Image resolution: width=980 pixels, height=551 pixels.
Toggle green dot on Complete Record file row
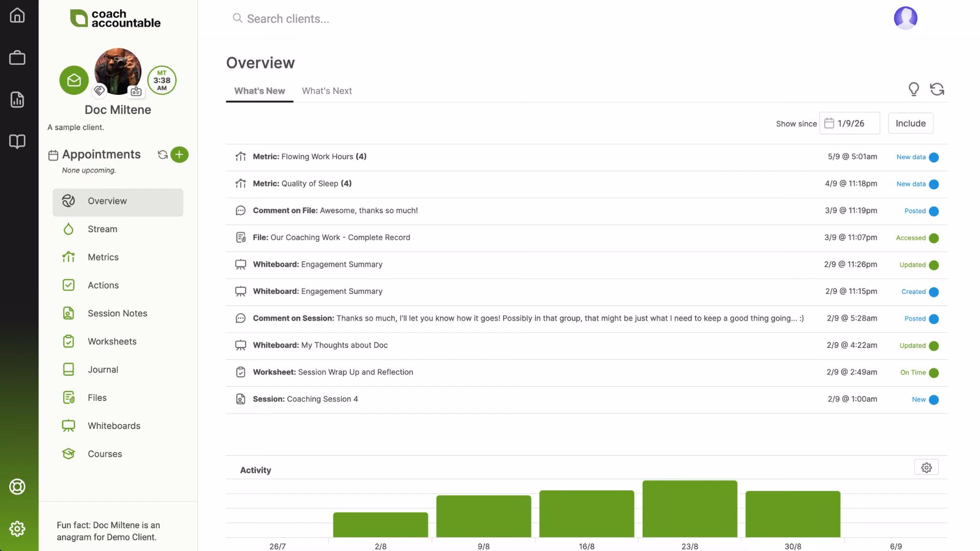[934, 238]
